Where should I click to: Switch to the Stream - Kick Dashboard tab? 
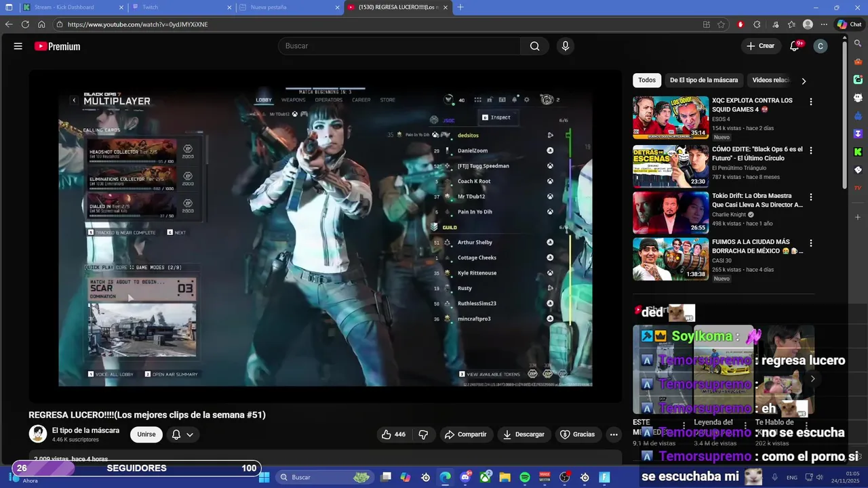73,7
